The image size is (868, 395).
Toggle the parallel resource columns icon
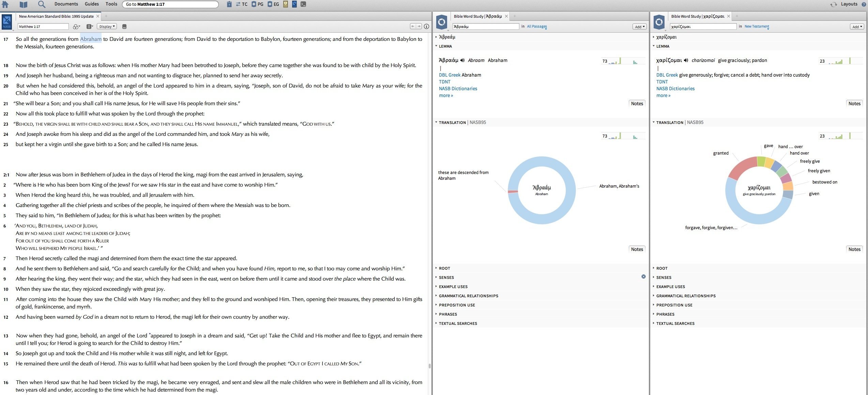(x=90, y=27)
